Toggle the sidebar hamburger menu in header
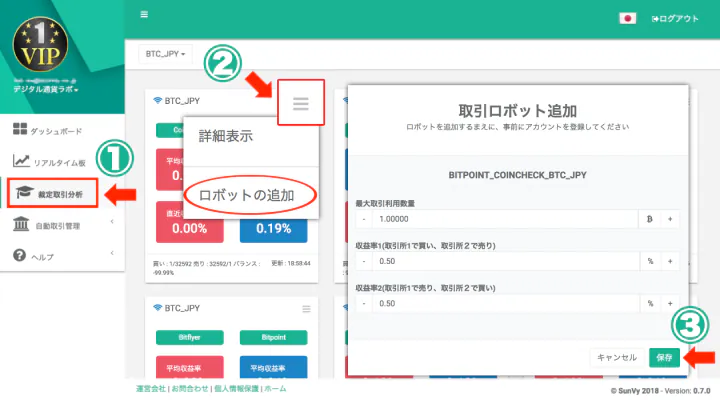Viewport: 720px width, 400px height. [144, 15]
